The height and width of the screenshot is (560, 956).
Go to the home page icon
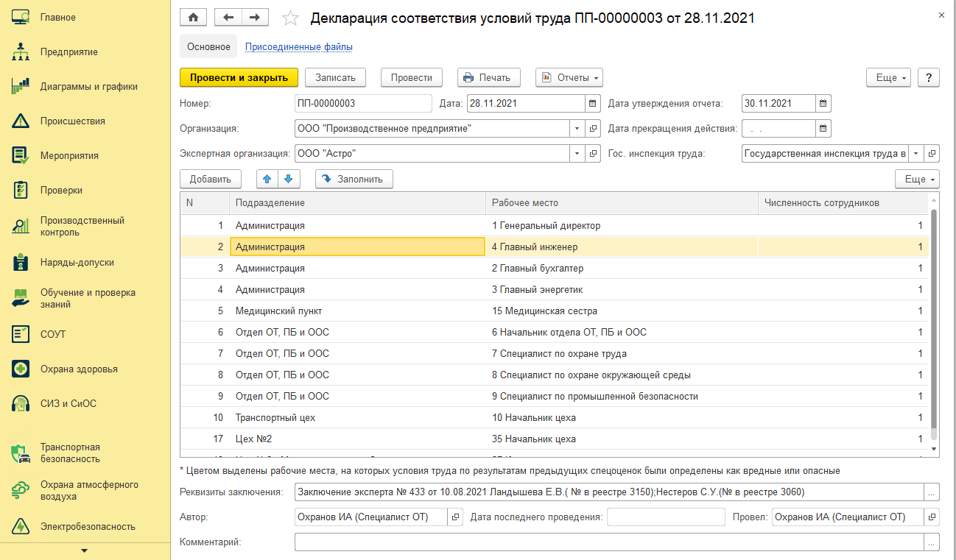pos(193,18)
